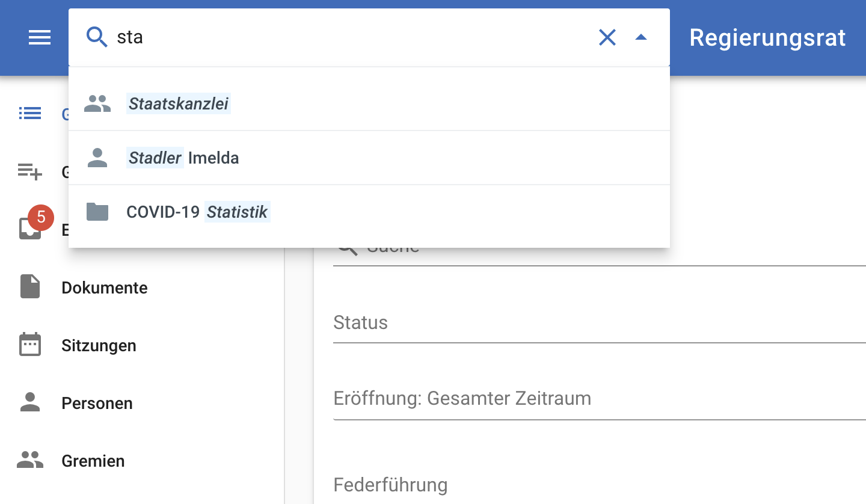Collapse search suggestions with the up arrow
The height and width of the screenshot is (504, 866).
pos(641,38)
